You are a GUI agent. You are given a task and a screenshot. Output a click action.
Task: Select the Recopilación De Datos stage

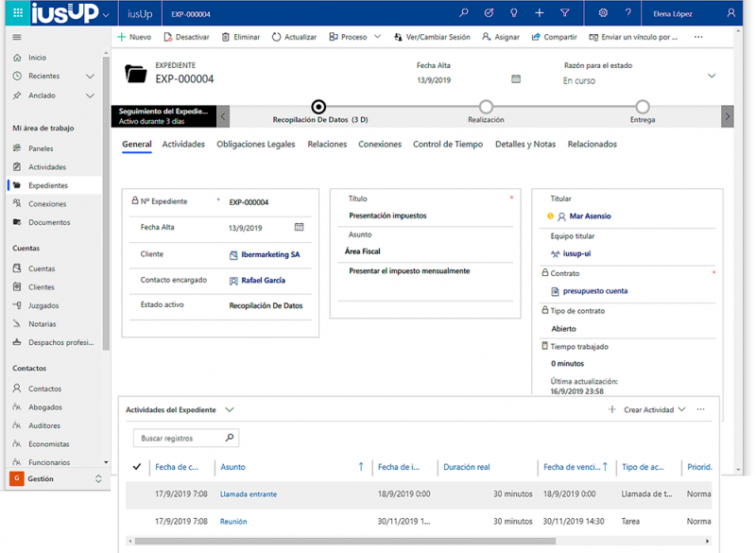[x=318, y=107]
